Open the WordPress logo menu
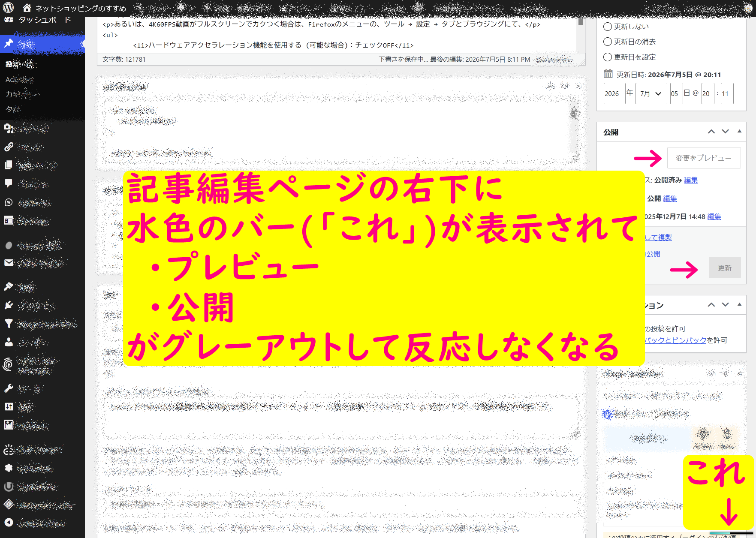 [x=9, y=7]
